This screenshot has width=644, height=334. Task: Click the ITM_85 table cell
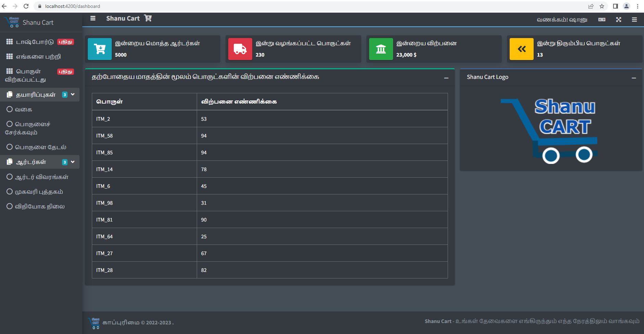[144, 152]
